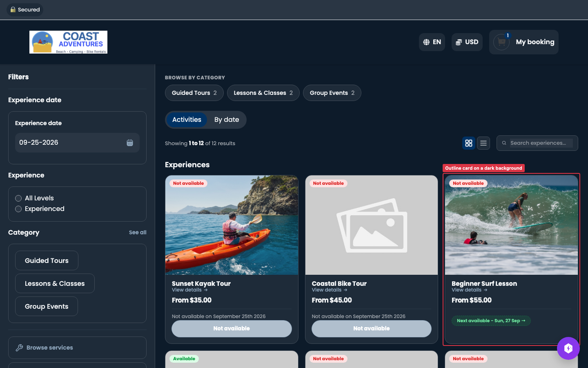
Task: Click the coins currency icon
Action: (459, 42)
